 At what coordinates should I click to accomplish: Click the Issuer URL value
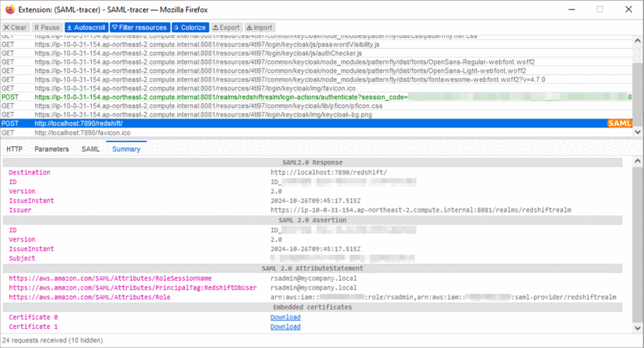pyautogui.click(x=421, y=210)
